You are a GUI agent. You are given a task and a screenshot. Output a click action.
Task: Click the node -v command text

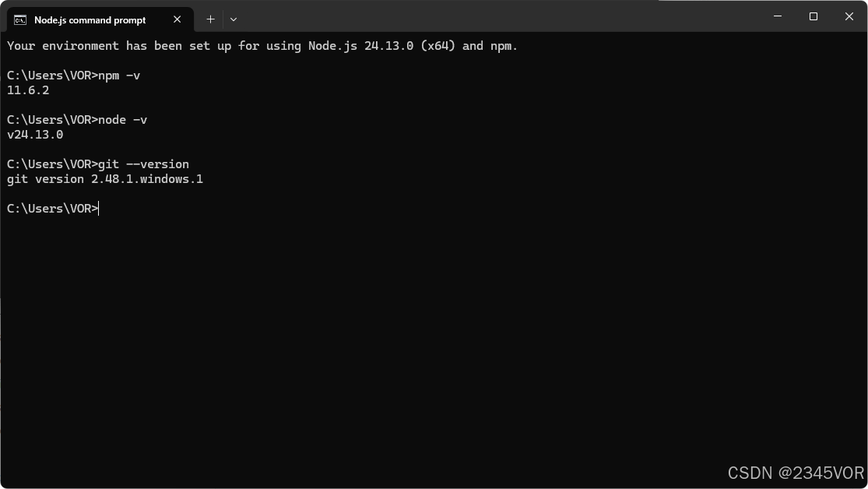click(122, 120)
